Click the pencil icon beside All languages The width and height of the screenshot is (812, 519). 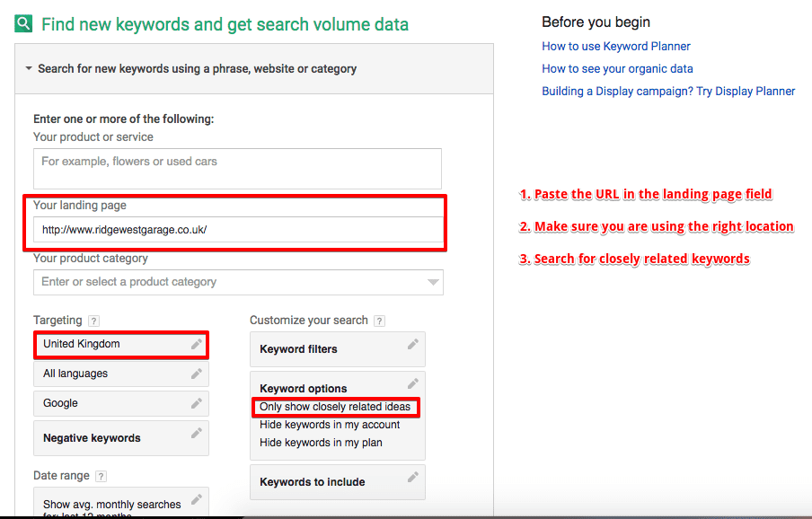pos(196,374)
